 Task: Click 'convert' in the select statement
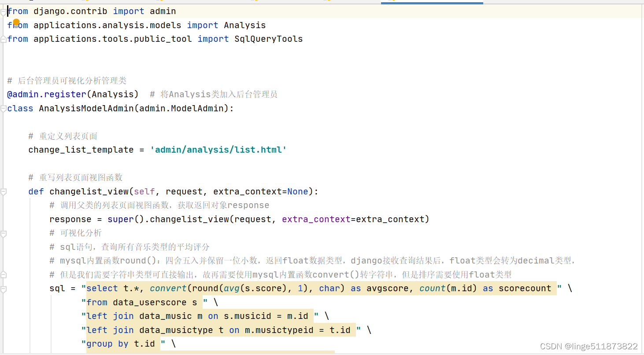pyautogui.click(x=168, y=288)
